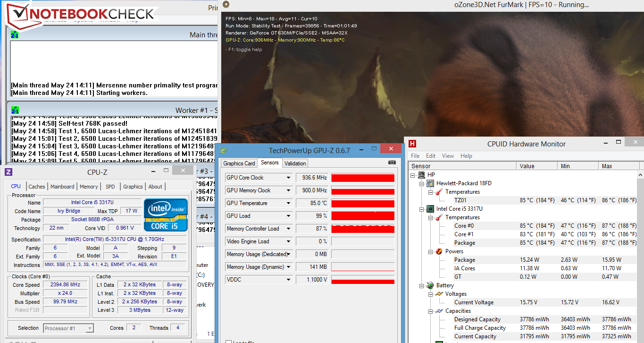
Task: Open Edit menu in Hardware Monitor
Action: click(431, 156)
